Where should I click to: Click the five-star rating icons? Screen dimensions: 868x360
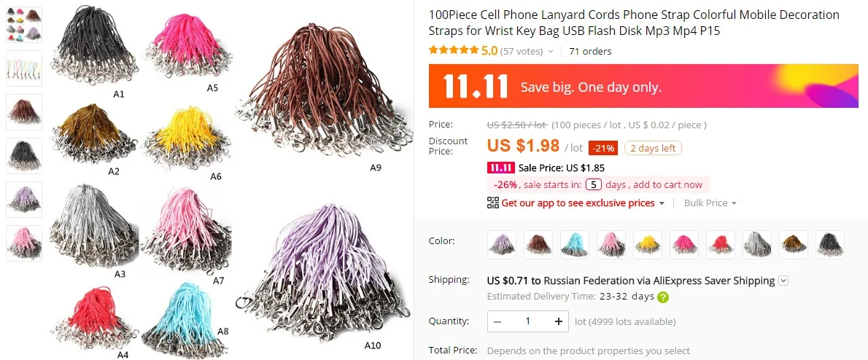(454, 50)
